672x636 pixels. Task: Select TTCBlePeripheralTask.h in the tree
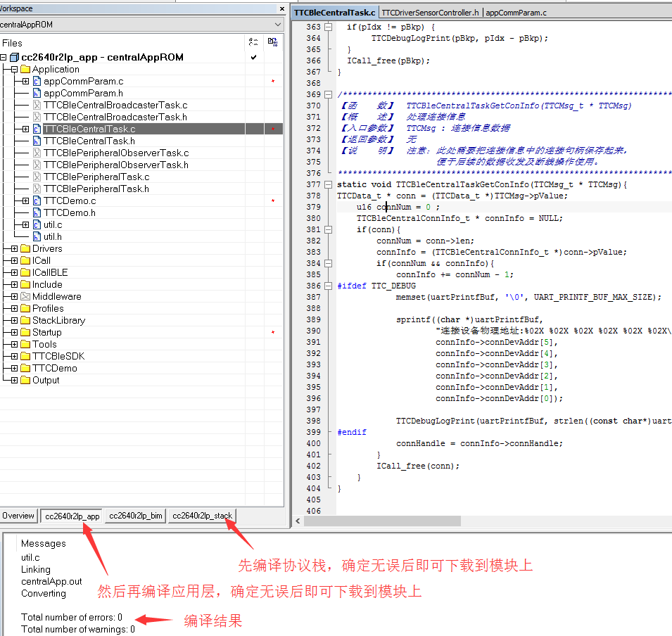point(96,189)
